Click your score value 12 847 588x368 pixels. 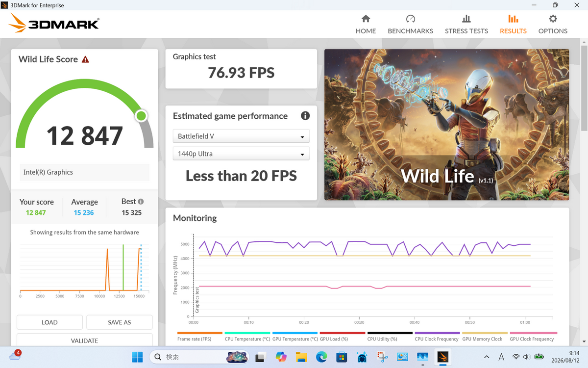(x=36, y=212)
